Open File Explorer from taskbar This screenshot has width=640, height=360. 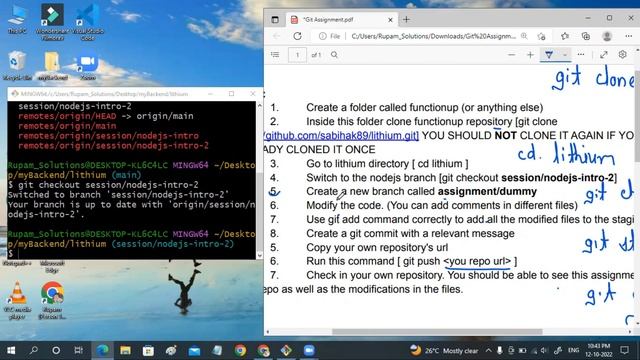(x=125, y=350)
